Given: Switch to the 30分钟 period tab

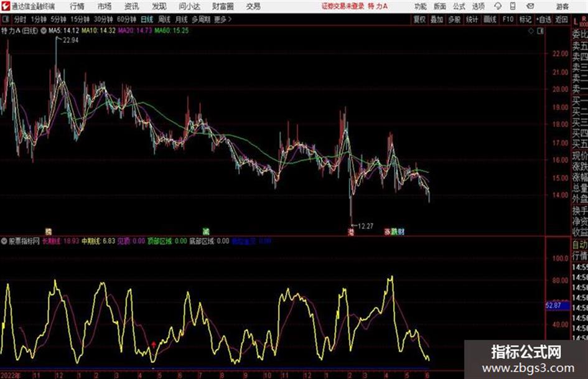Looking at the screenshot, I should coord(103,19).
